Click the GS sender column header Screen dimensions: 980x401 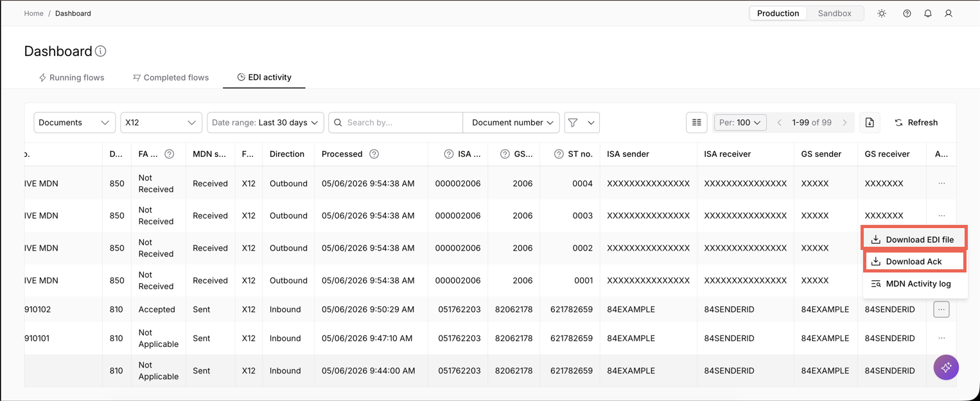click(x=825, y=154)
